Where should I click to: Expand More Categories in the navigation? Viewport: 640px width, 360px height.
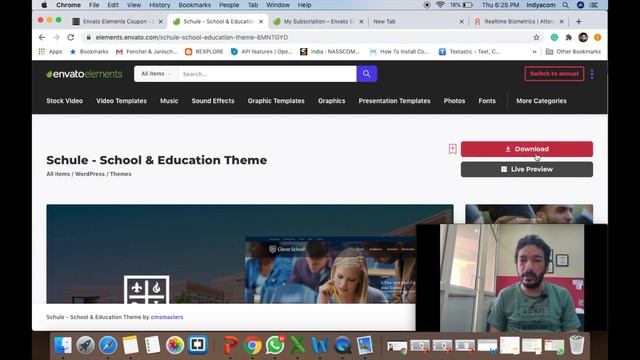541,101
